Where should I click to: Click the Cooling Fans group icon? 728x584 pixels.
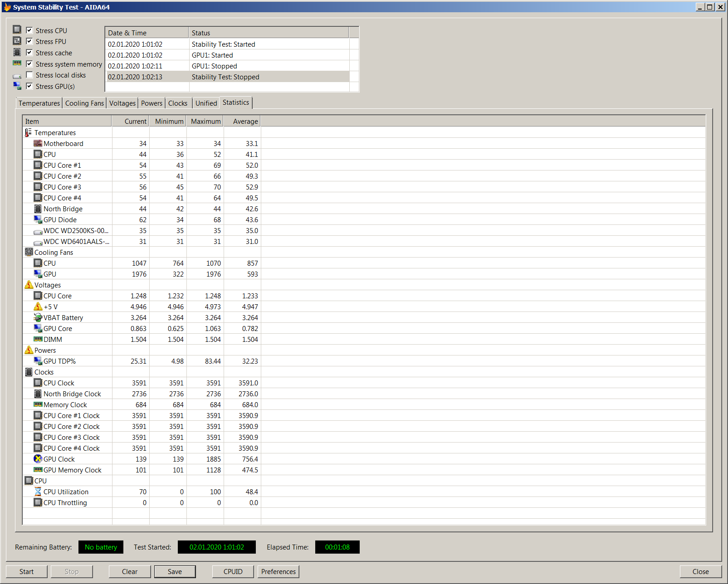(x=29, y=252)
